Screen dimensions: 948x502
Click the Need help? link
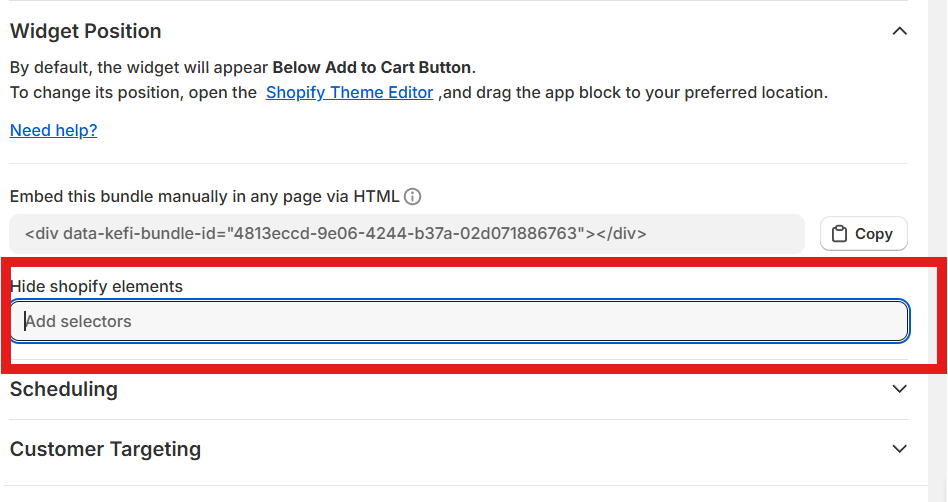point(53,130)
